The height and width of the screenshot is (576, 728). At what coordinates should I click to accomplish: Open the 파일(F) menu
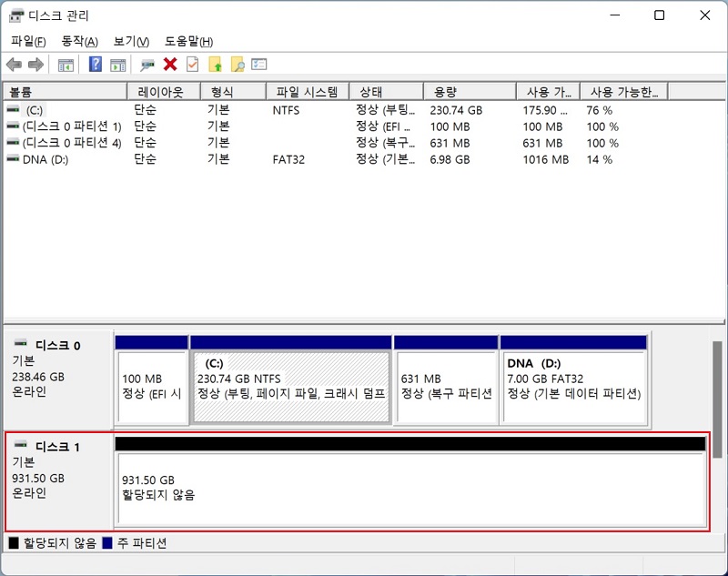point(25,41)
